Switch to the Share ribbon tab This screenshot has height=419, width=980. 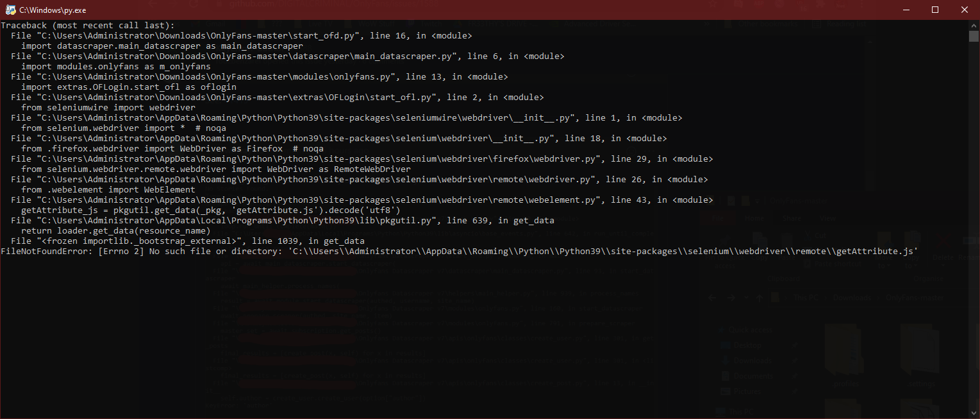[792, 218]
